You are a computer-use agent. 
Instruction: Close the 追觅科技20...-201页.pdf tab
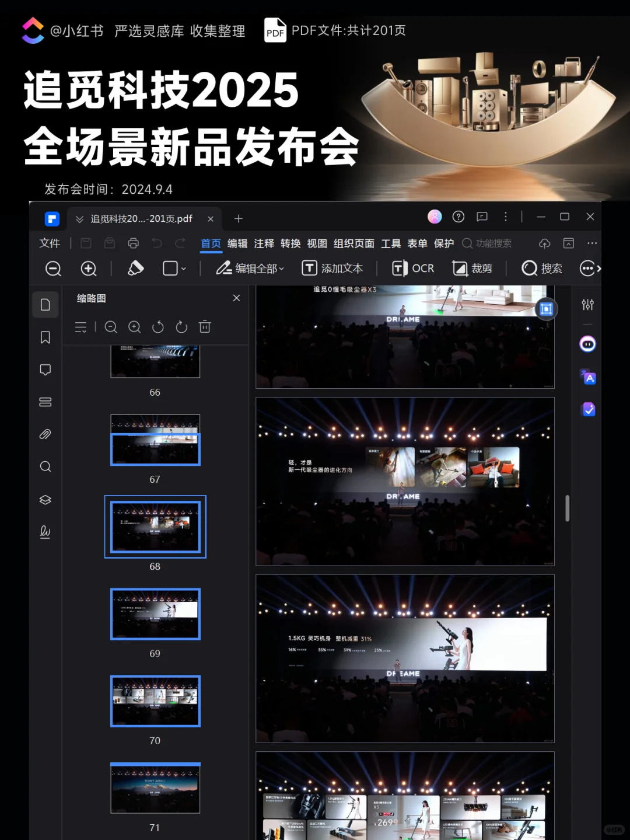(x=211, y=219)
